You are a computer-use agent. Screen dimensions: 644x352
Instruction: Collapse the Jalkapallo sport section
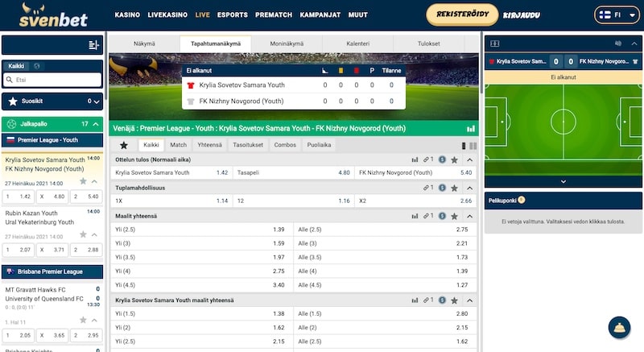pos(96,123)
